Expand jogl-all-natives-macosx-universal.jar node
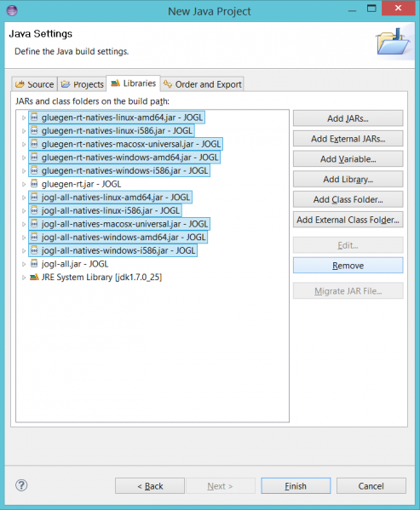Image resolution: width=420 pixels, height=510 pixels. [24, 225]
